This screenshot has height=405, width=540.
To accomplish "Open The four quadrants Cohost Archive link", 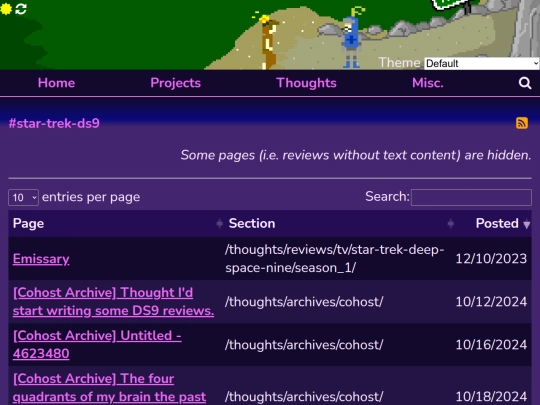I will [109, 388].
